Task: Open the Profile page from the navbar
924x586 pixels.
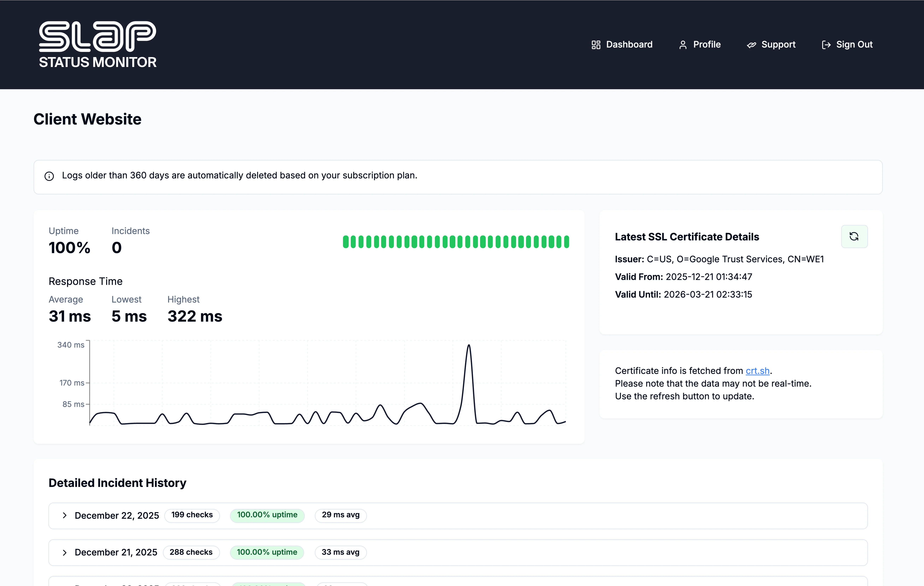Action: (706, 44)
